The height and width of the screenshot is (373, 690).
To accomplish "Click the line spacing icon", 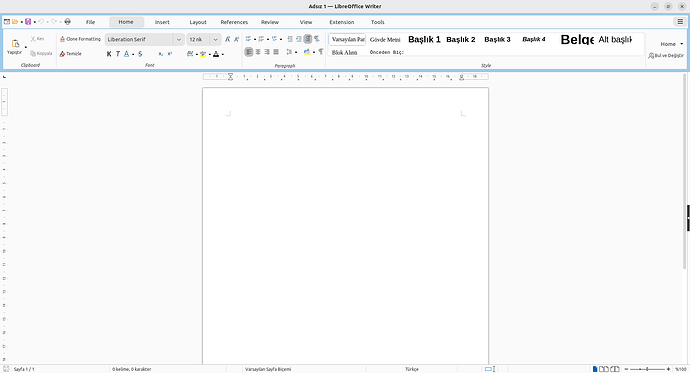I will tap(289, 52).
